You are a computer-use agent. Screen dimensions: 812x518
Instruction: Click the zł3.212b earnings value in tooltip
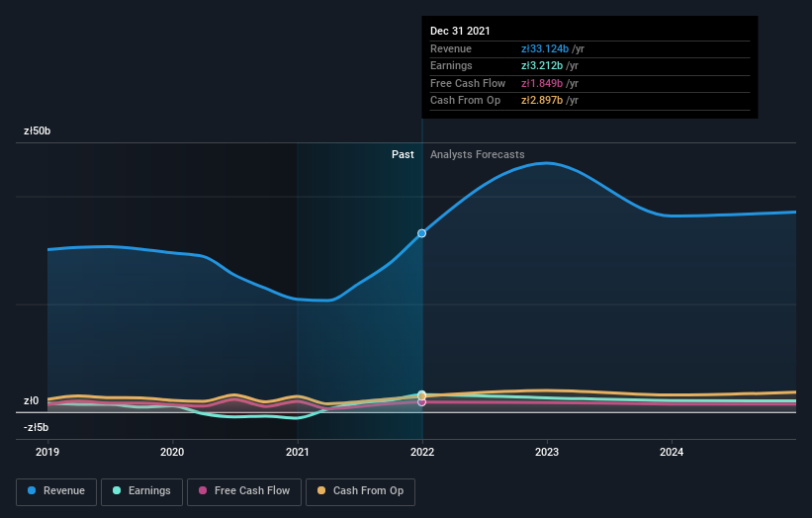pyautogui.click(x=542, y=65)
